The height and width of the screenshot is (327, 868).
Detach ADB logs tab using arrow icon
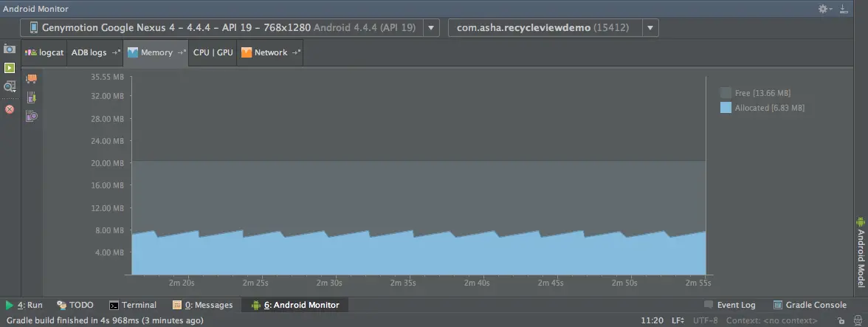116,52
